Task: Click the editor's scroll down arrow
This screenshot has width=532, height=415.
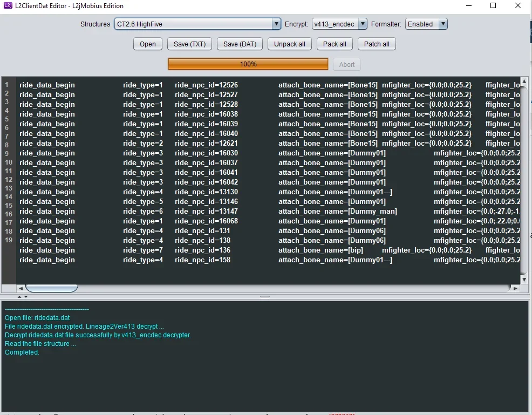Action: [524, 280]
